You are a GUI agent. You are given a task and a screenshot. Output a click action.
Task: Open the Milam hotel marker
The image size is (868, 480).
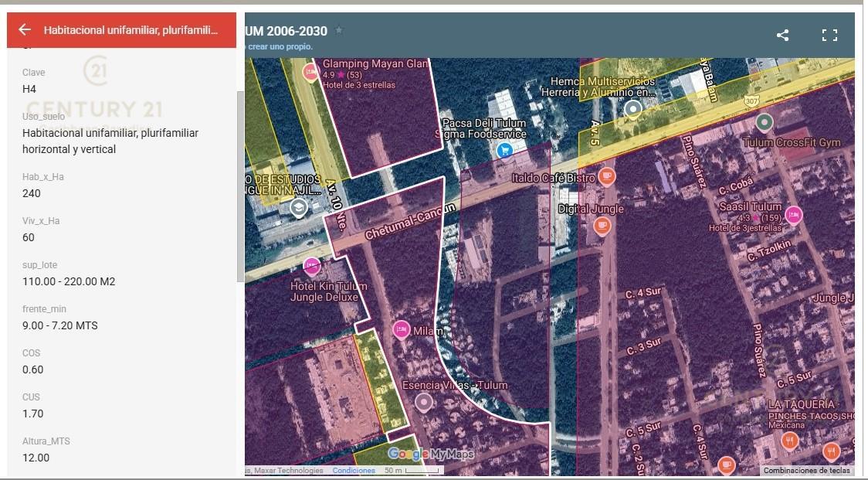[402, 330]
